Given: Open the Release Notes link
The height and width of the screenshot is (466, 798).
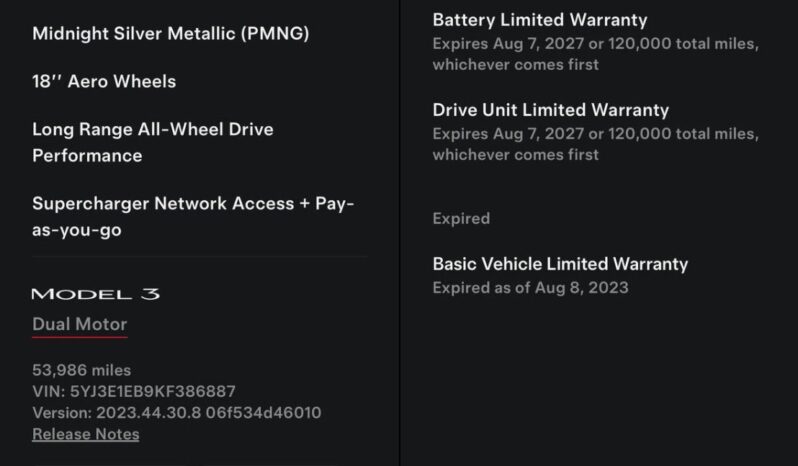Looking at the screenshot, I should tap(85, 434).
